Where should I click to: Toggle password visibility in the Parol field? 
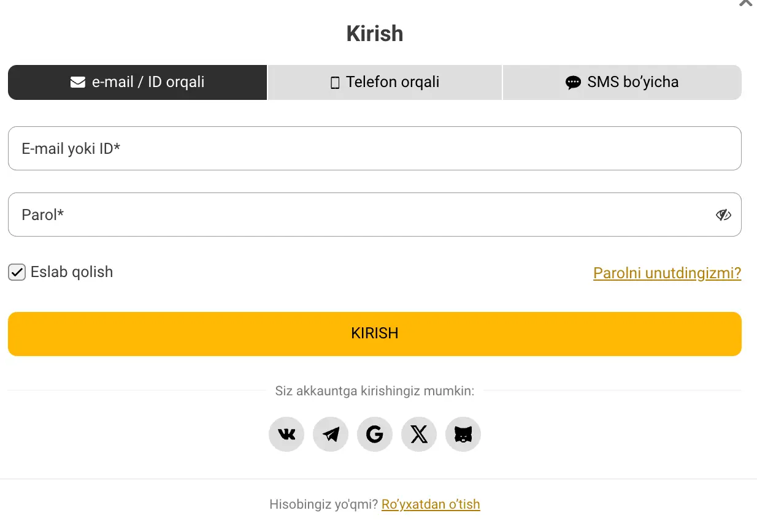point(723,215)
